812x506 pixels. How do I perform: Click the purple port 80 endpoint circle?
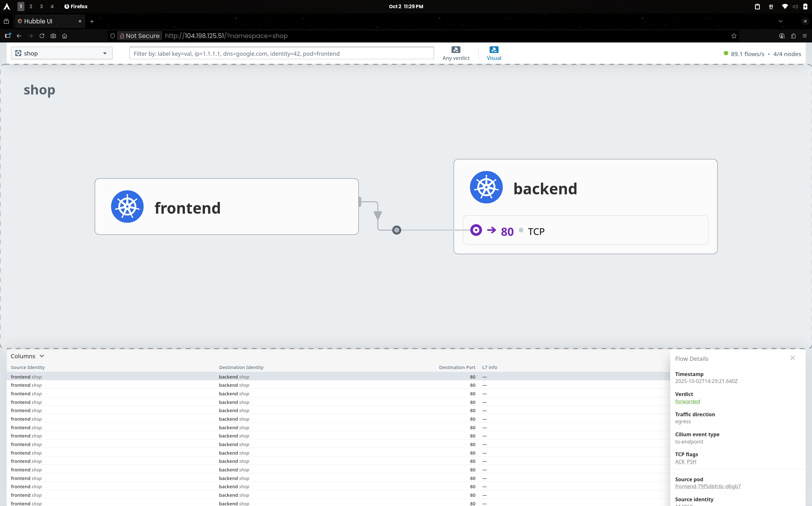[476, 230]
